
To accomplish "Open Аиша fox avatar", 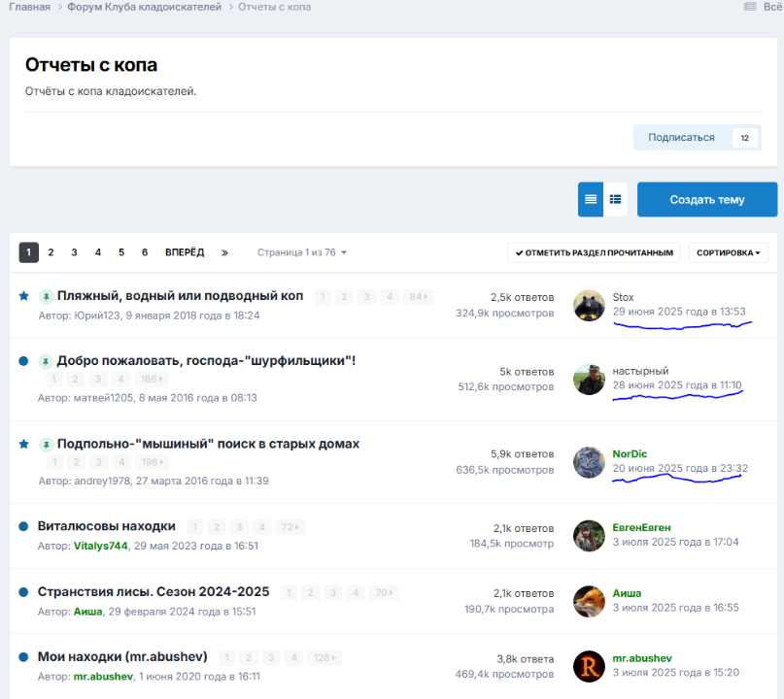I will [589, 601].
